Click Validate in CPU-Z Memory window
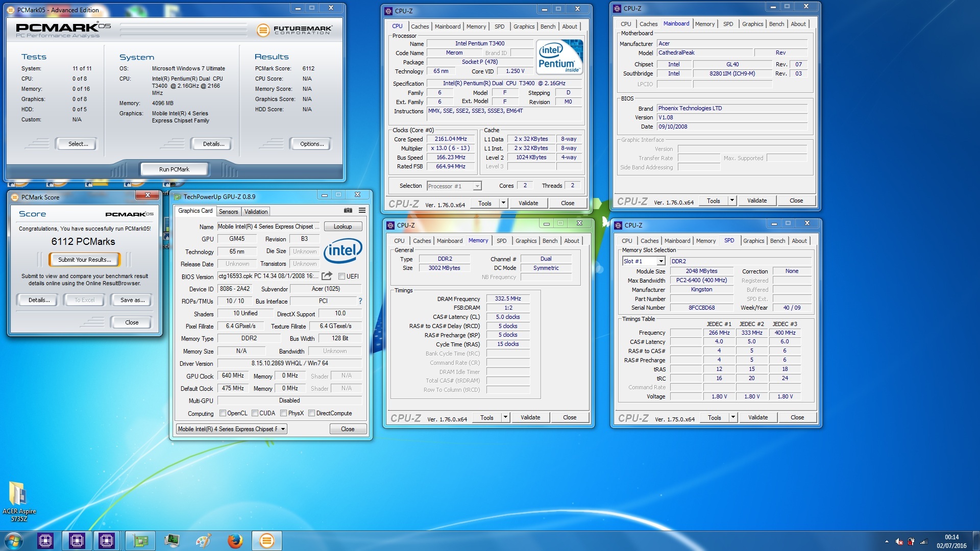The height and width of the screenshot is (551, 980). click(530, 417)
